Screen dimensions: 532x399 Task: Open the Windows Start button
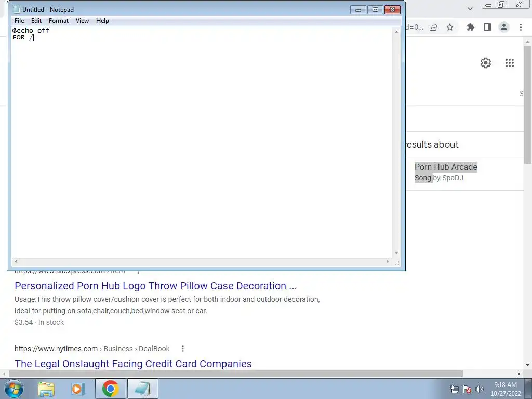tap(14, 389)
